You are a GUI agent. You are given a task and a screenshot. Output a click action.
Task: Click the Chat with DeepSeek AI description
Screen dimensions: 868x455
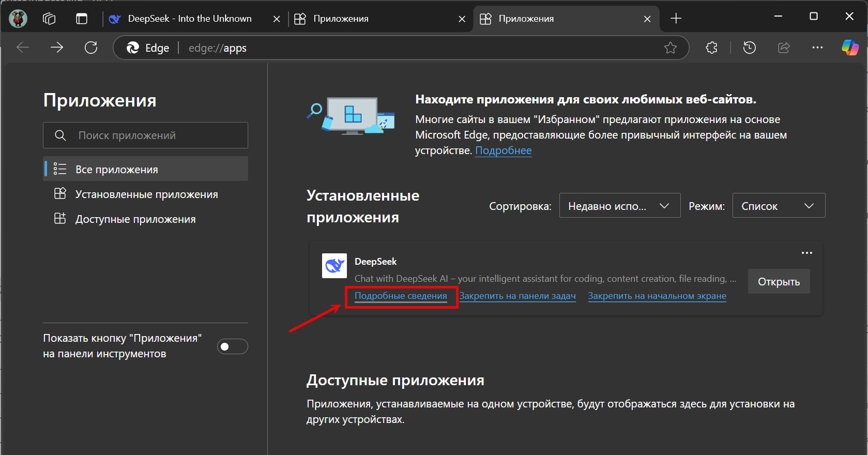pos(545,279)
